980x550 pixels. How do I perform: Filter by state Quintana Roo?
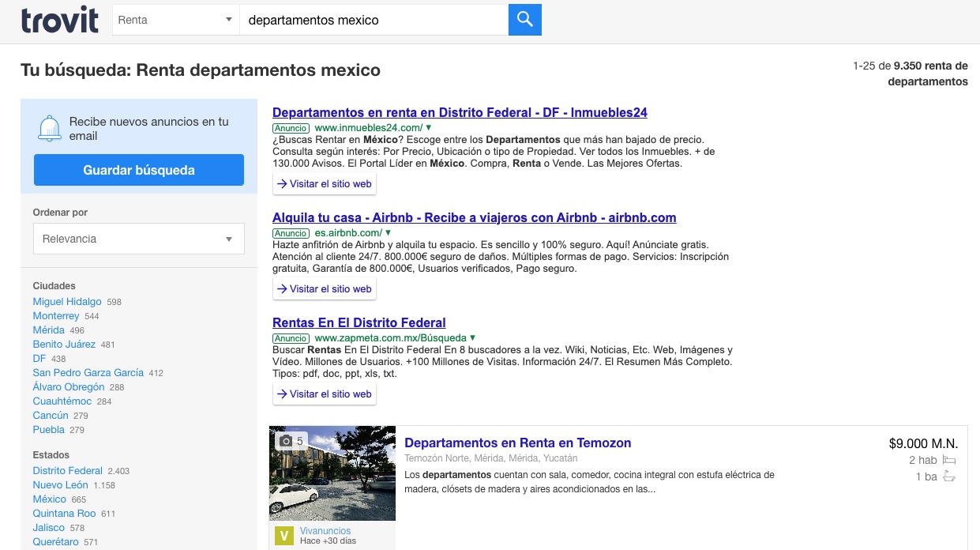coord(65,514)
